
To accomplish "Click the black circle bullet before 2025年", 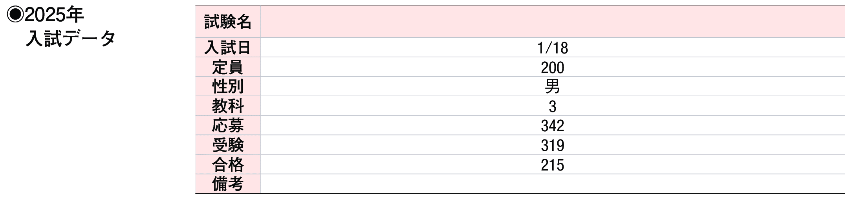I will click(15, 15).
